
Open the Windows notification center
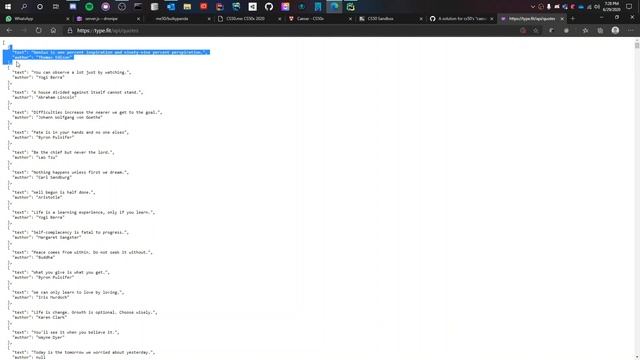629,7
